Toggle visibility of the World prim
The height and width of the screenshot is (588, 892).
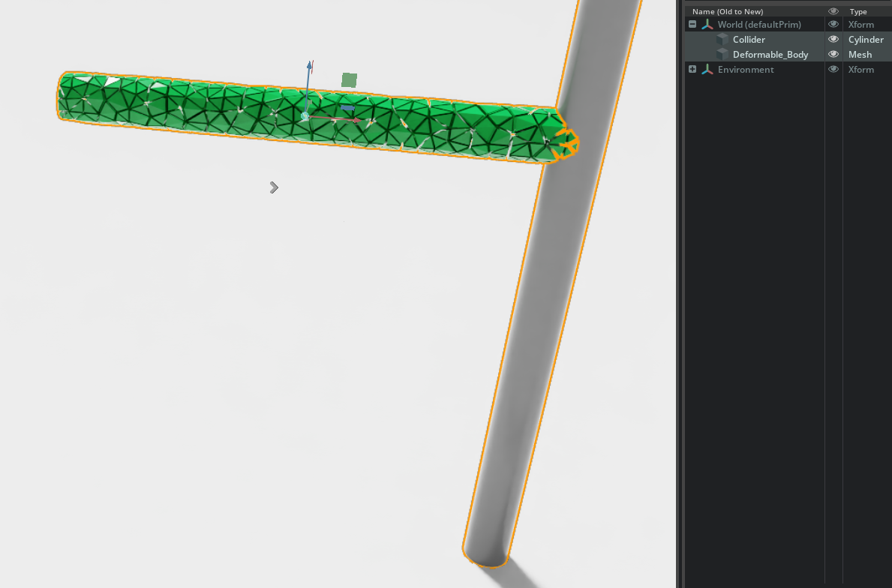tap(833, 24)
